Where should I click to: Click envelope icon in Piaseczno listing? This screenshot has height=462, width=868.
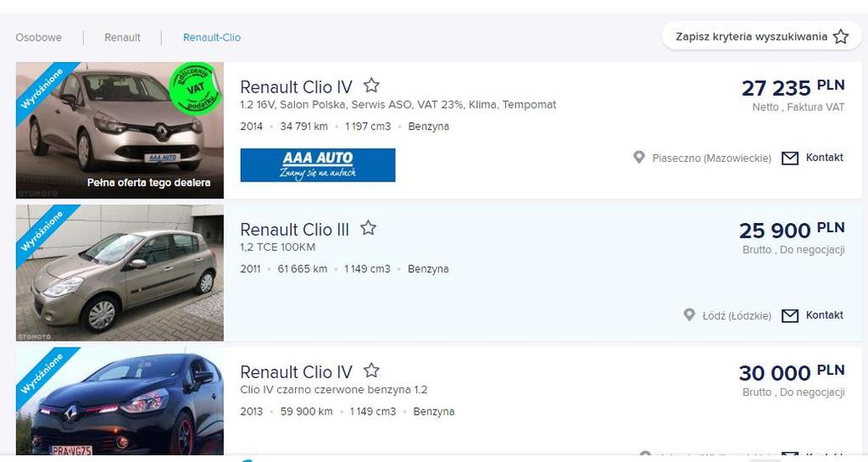790,159
